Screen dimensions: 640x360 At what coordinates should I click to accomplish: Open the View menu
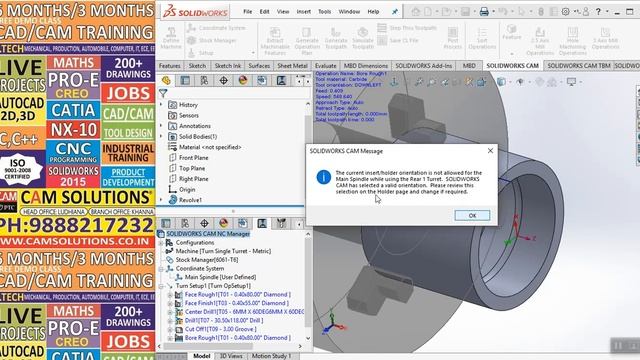(x=283, y=11)
